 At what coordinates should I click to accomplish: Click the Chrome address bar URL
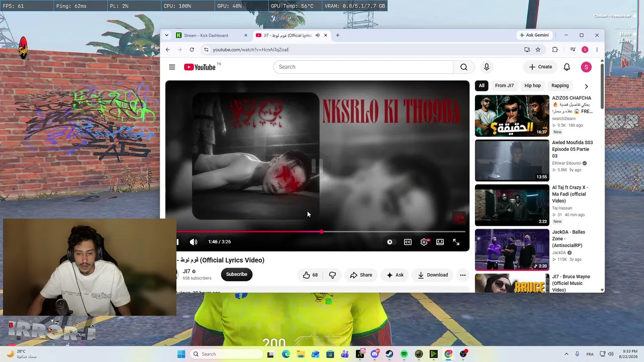(251, 50)
